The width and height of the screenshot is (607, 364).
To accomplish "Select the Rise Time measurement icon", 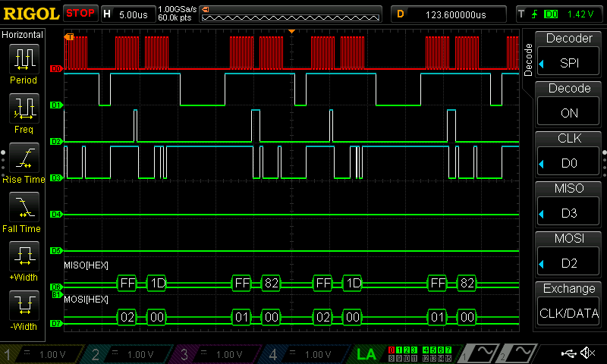I will tap(24, 157).
